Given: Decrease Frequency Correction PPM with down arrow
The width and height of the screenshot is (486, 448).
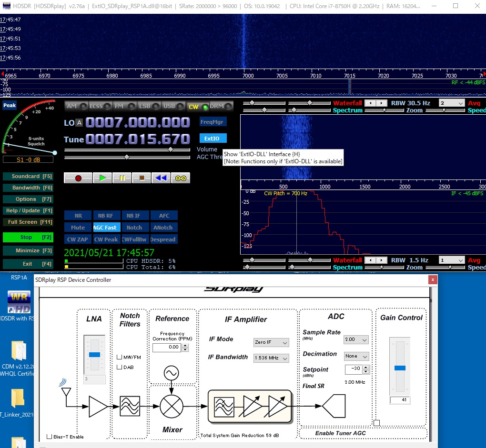Looking at the screenshot, I should pyautogui.click(x=185, y=349).
